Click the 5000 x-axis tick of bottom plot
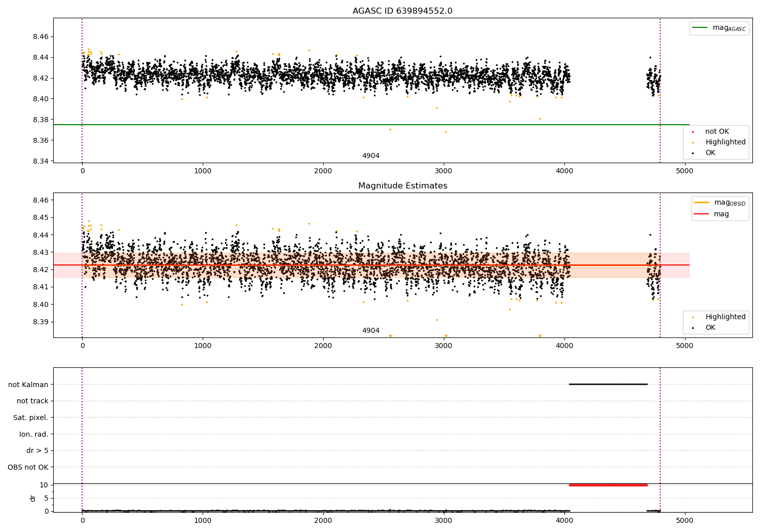This screenshot has width=760, height=532. (x=685, y=520)
